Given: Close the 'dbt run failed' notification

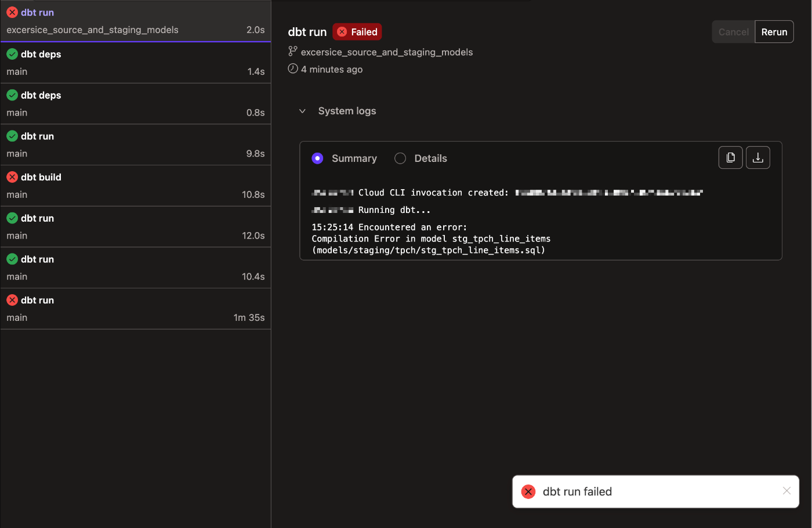Looking at the screenshot, I should (786, 491).
